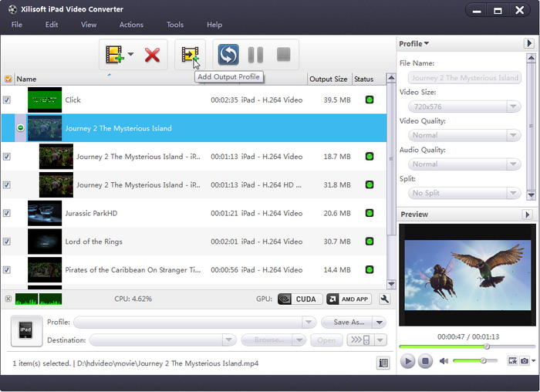
Task: Click the transfer-to-device icon button
Action: pos(360,340)
